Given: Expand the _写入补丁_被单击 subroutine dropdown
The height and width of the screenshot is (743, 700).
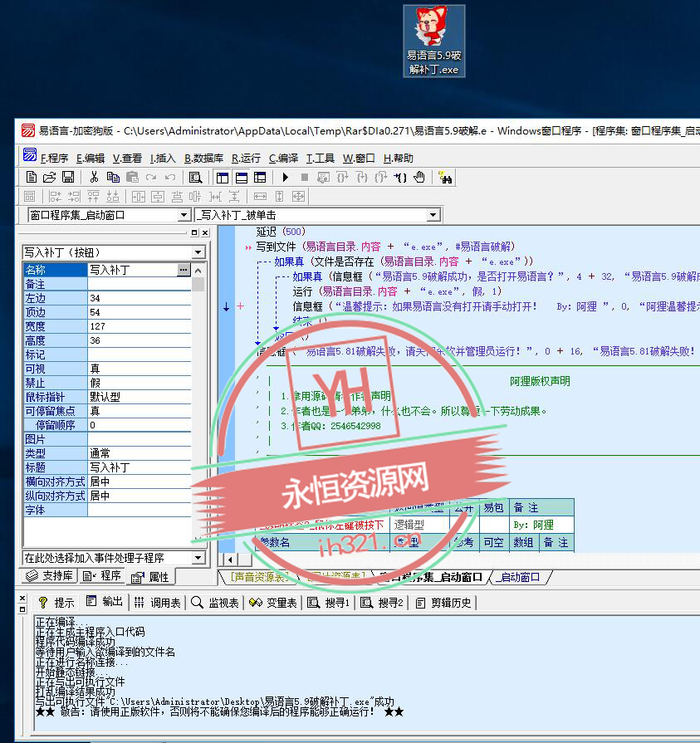Looking at the screenshot, I should [433, 215].
